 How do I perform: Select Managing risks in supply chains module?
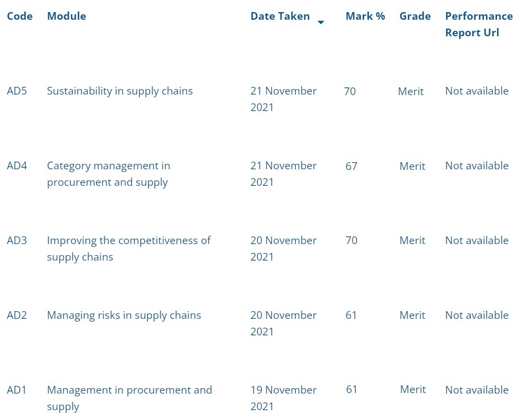coord(124,316)
